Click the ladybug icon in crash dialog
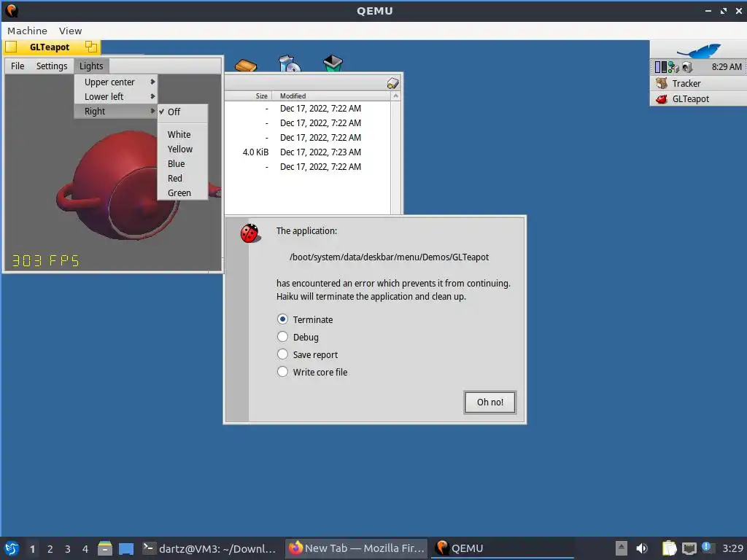747x560 pixels. [249, 233]
